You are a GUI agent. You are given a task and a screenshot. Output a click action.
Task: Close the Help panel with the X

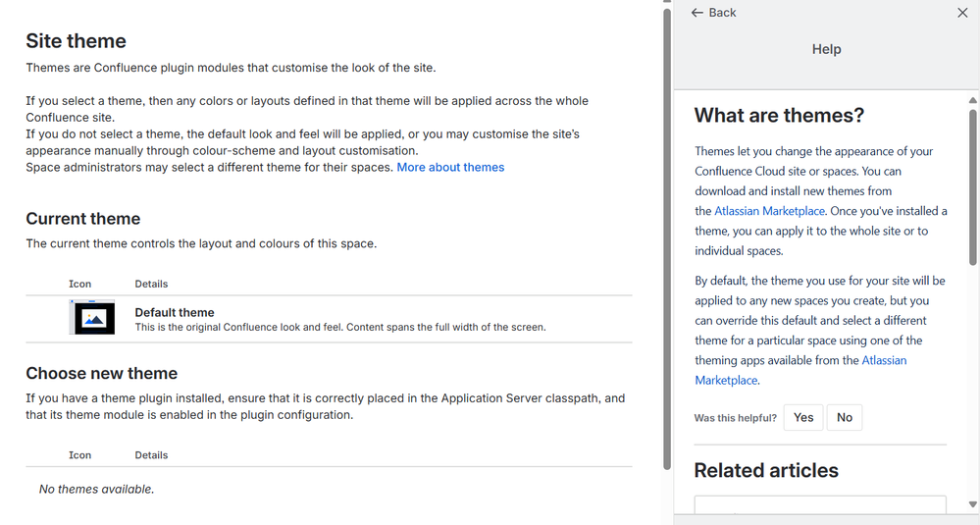click(962, 13)
